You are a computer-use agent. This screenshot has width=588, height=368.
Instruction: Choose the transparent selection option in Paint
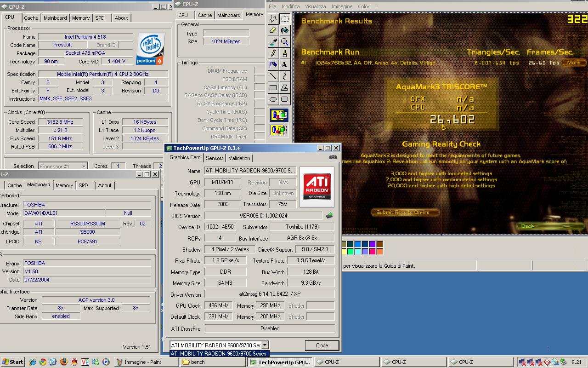click(x=279, y=130)
